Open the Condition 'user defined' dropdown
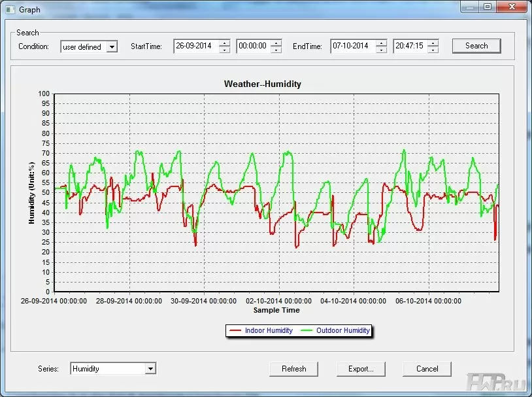Screen dimensions: 532x397 point(112,47)
